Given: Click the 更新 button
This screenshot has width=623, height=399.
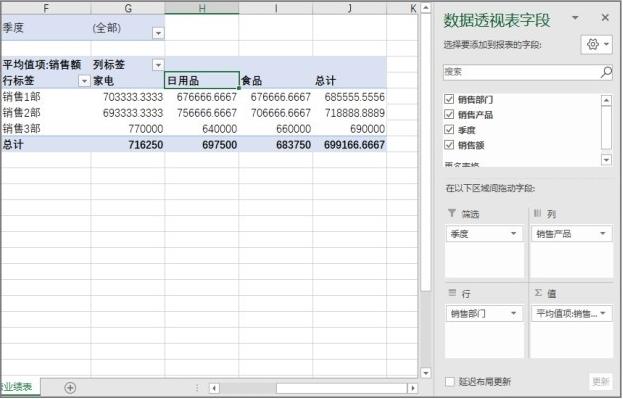Looking at the screenshot, I should click(x=600, y=382).
